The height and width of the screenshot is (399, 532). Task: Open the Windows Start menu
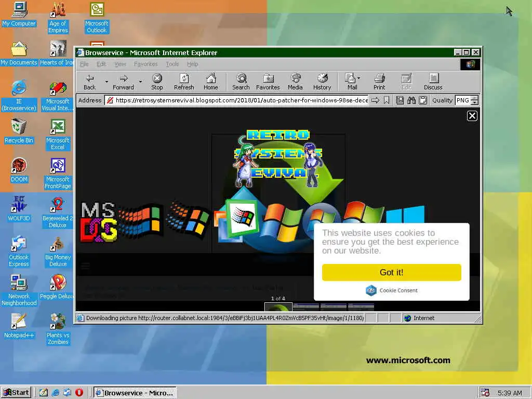coord(16,393)
